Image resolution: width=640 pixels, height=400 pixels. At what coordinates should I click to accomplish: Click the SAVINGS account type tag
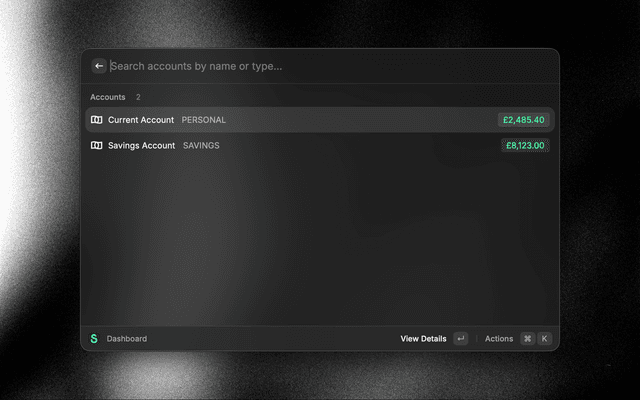click(x=201, y=145)
